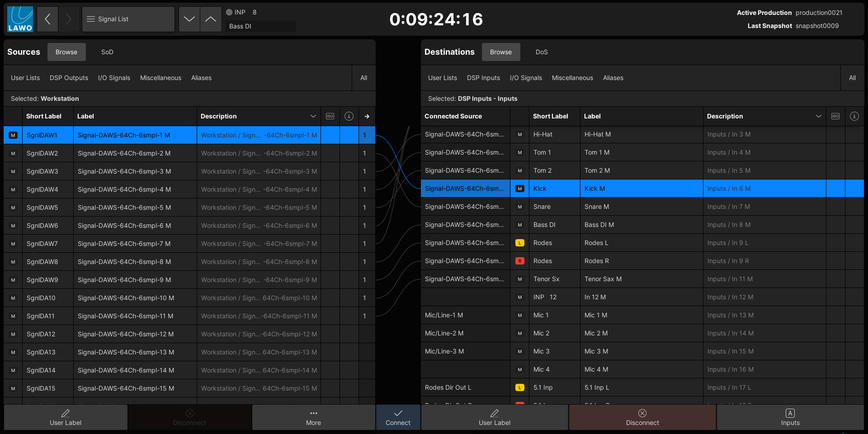868x434 pixels.
Task: Select the DSP Inputs category under Destinations
Action: pyautogui.click(x=483, y=78)
